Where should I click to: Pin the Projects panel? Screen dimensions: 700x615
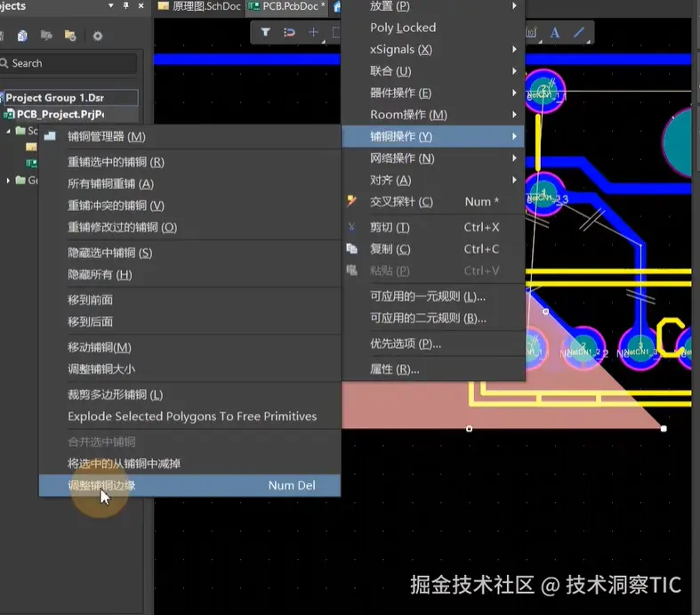click(x=126, y=6)
